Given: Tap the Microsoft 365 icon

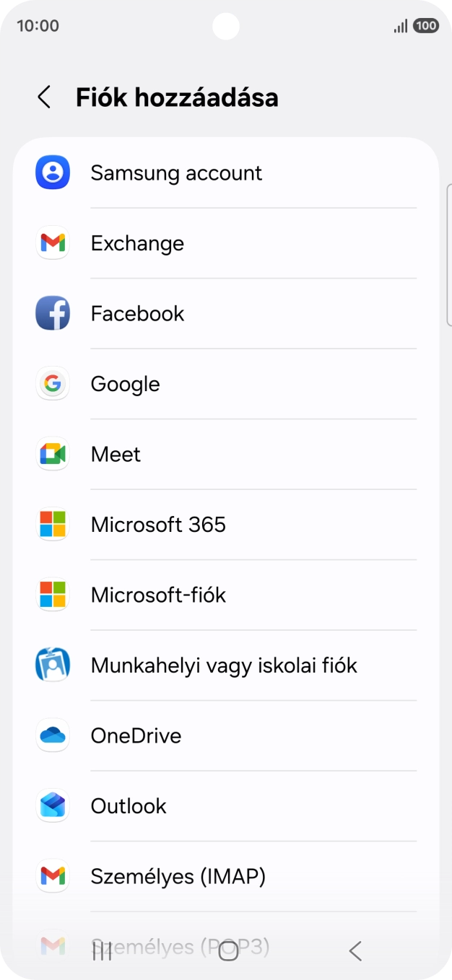Looking at the screenshot, I should tap(52, 525).
